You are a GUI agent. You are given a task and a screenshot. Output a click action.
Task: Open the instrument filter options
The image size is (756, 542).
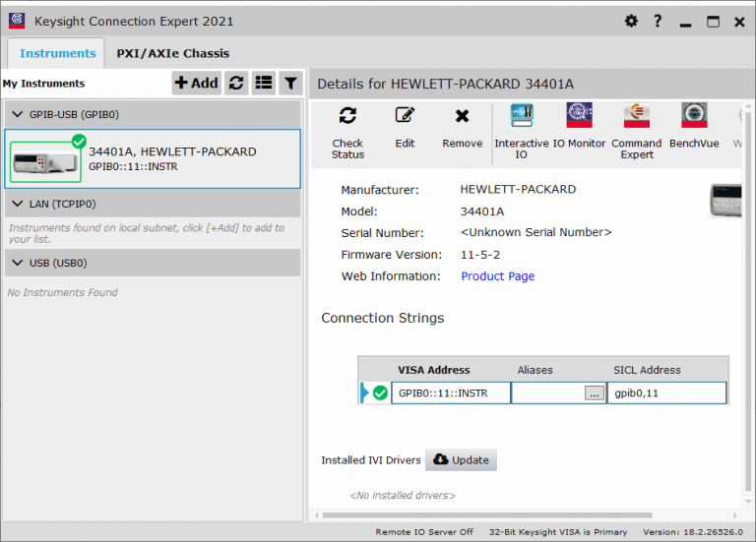pyautogui.click(x=289, y=84)
